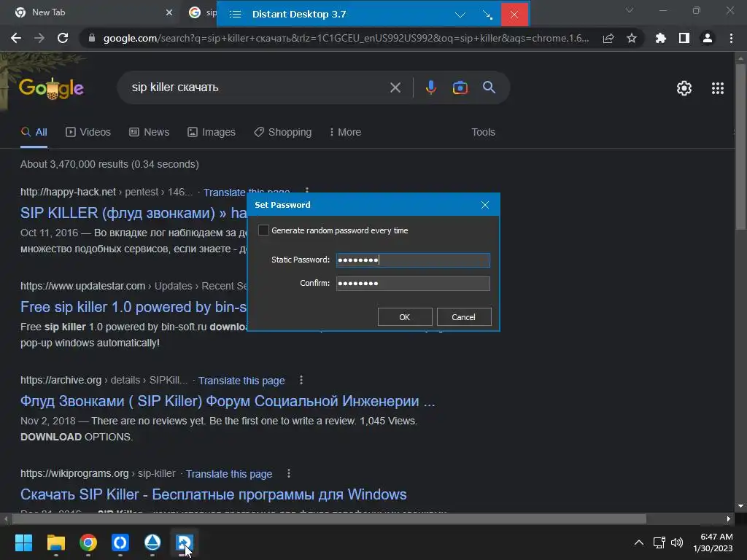The width and height of the screenshot is (747, 560).
Task: Click the Confirm password field
Action: click(x=413, y=284)
